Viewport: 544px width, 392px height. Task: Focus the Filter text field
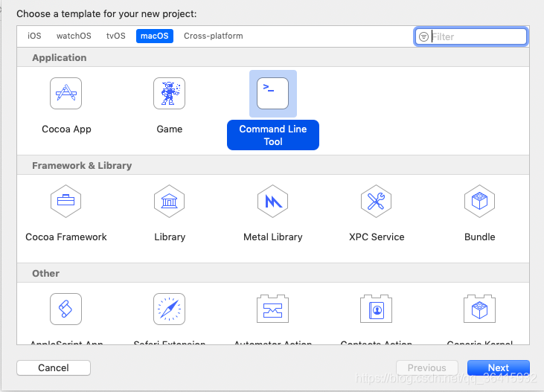pos(471,36)
